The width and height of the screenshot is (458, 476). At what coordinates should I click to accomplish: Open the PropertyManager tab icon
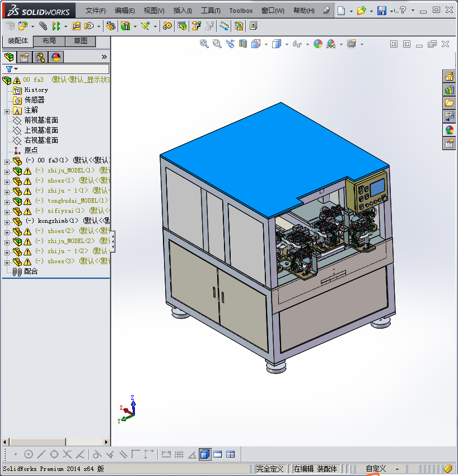pyautogui.click(x=25, y=57)
